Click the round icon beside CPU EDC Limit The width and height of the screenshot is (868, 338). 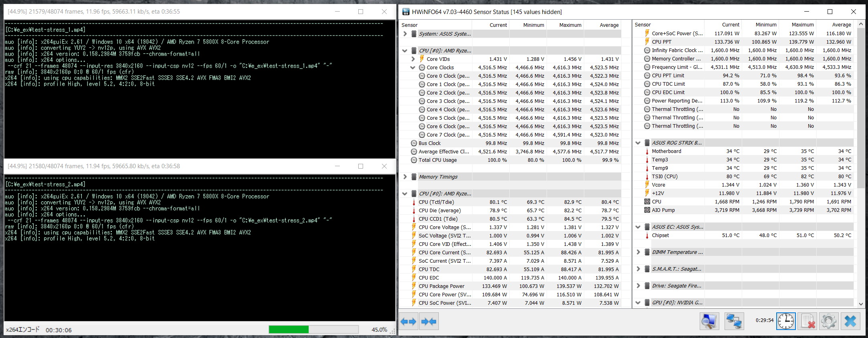(647, 92)
